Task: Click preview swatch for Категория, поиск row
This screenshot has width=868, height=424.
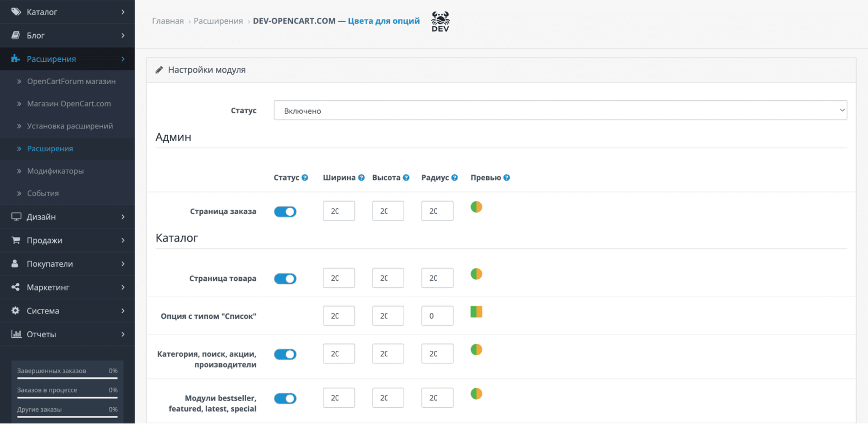Action: (476, 350)
